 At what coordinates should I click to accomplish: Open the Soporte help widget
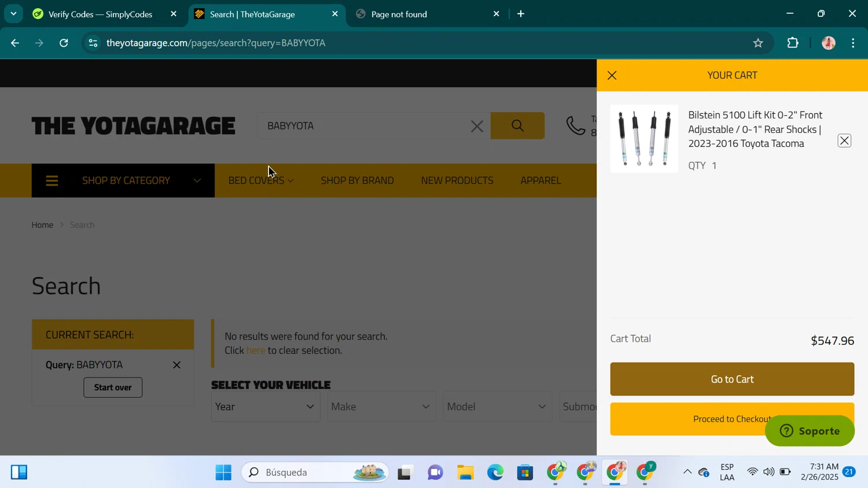tap(810, 431)
